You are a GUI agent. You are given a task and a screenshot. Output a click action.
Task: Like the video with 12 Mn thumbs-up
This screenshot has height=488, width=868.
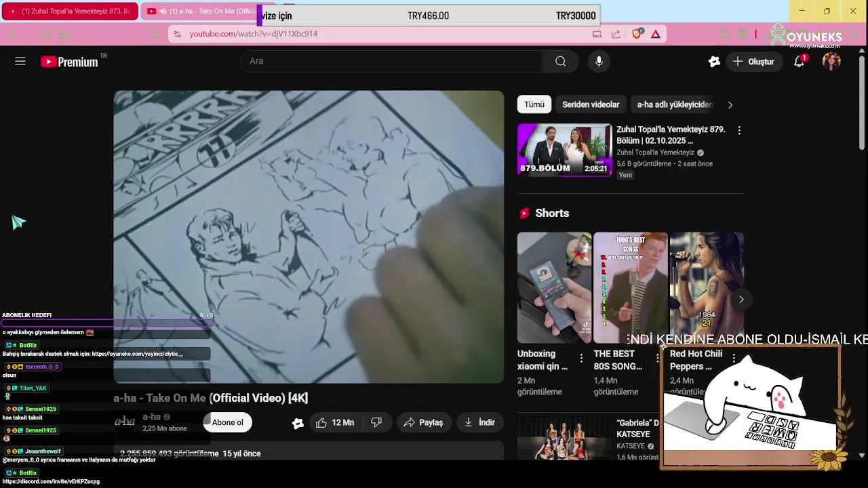click(x=335, y=422)
